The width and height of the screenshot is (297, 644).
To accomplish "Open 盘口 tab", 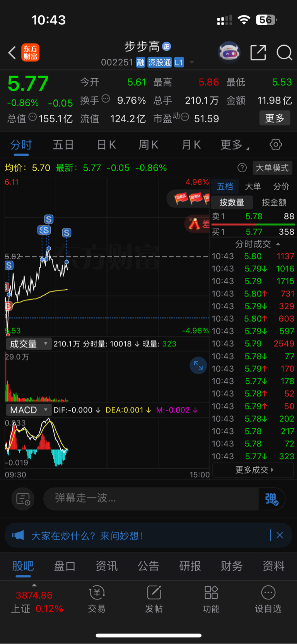I will [65, 566].
